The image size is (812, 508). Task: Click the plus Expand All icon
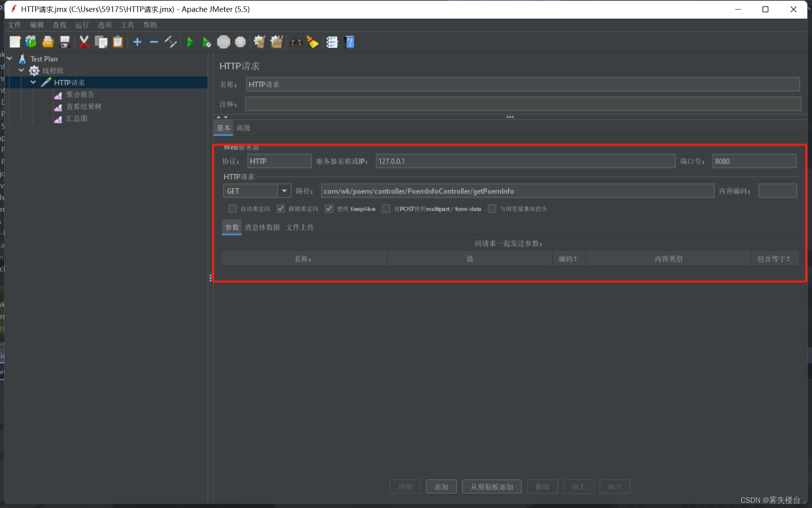[137, 42]
